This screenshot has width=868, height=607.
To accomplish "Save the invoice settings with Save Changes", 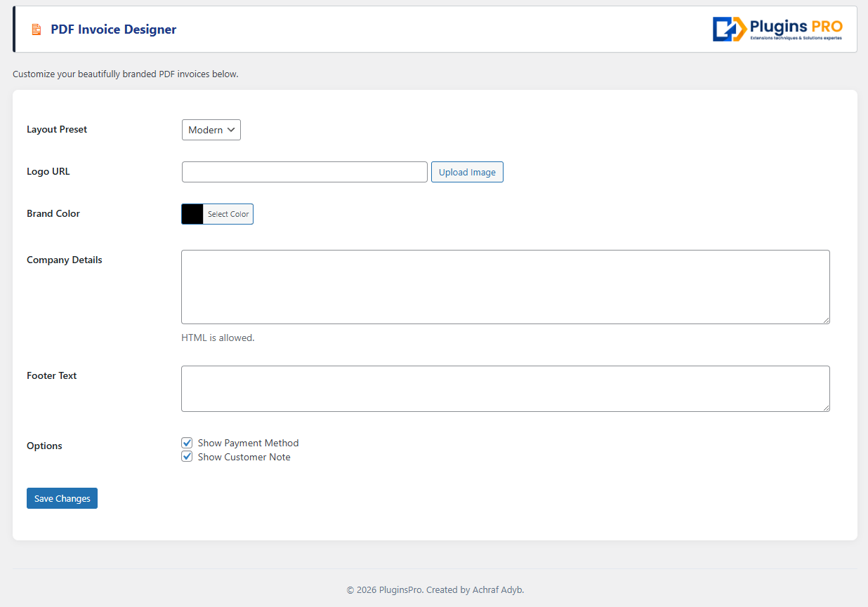I will click(x=62, y=498).
